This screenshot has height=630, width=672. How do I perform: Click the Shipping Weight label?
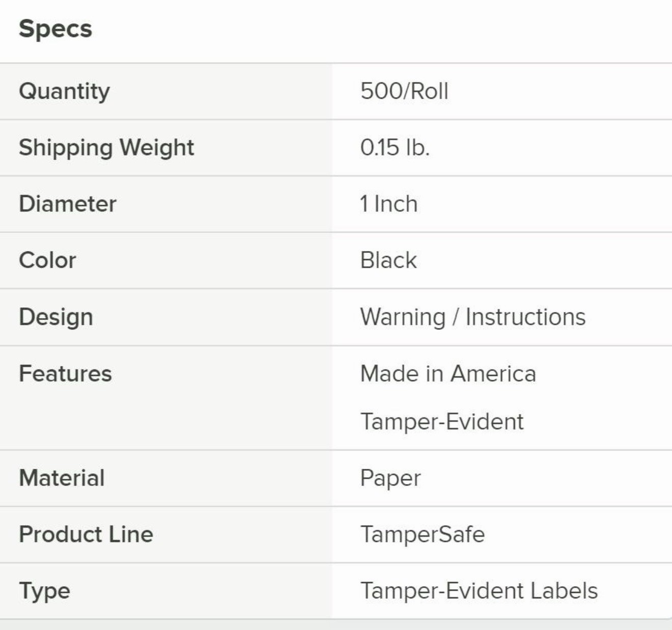pos(106,148)
